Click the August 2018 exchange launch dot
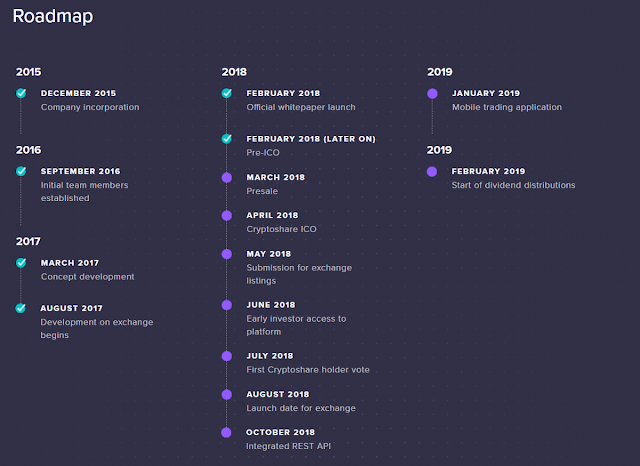The width and height of the screenshot is (640, 466). (227, 394)
